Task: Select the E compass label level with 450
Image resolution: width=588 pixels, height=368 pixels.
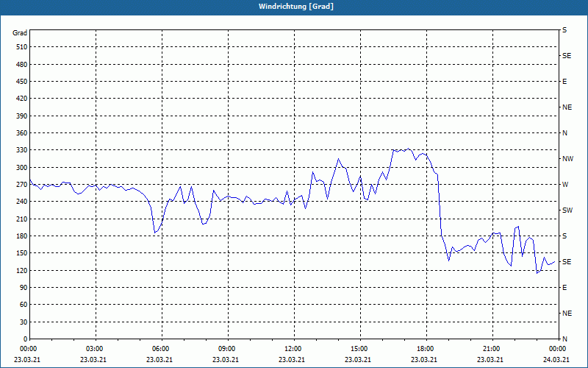Action: tap(564, 82)
